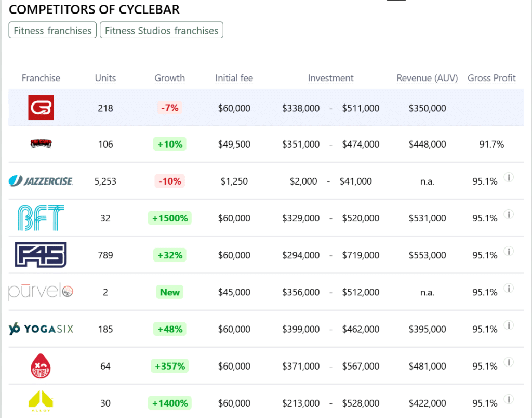Open the Alloy yellow logo
The width and height of the screenshot is (532, 418).
tap(41, 401)
